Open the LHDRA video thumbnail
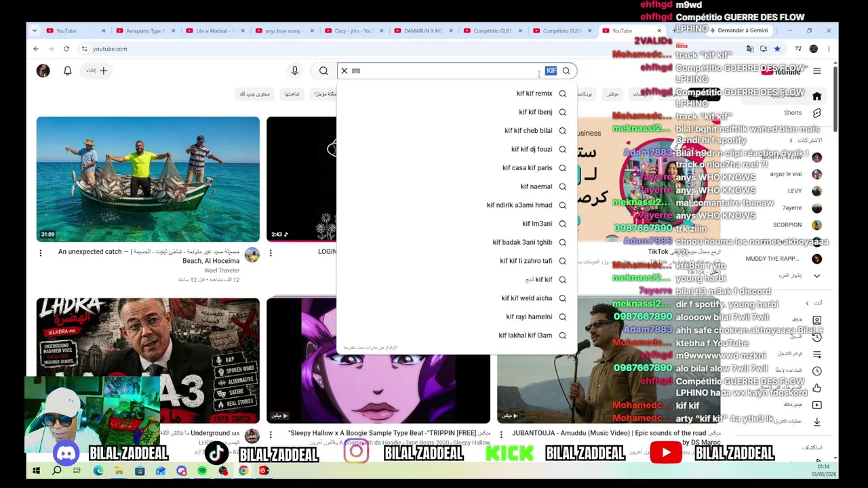This screenshot has height=488, width=868. coord(148,361)
